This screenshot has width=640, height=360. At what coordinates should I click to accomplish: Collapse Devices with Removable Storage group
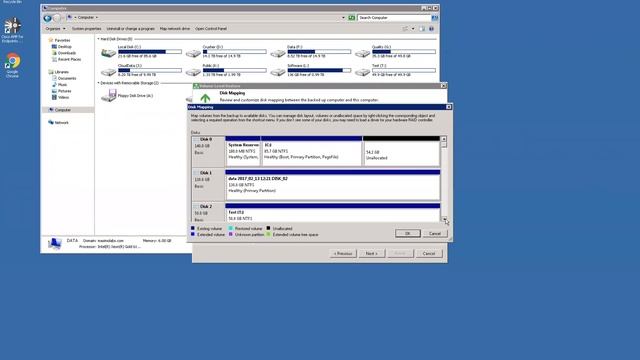98,83
